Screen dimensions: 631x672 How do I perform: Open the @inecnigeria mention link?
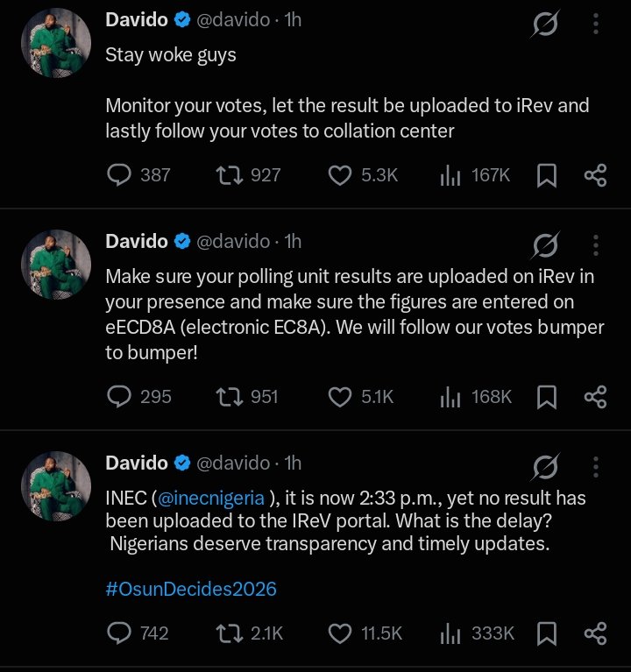tap(211, 498)
